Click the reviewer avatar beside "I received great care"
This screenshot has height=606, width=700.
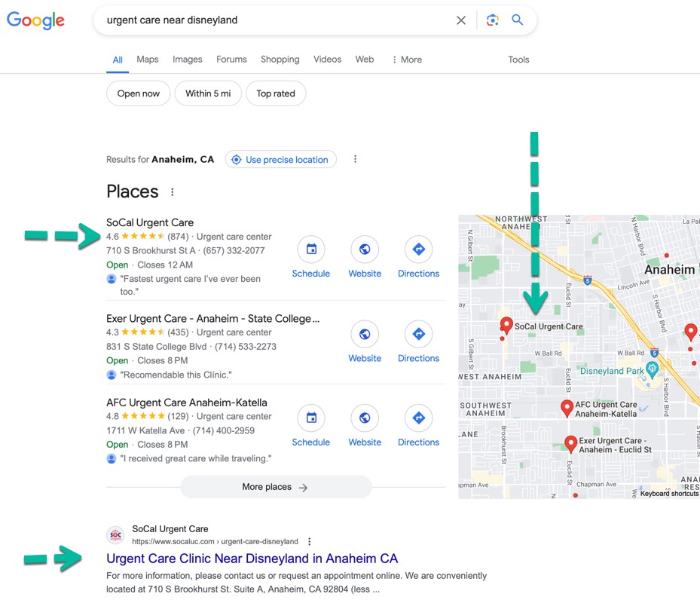(x=112, y=458)
